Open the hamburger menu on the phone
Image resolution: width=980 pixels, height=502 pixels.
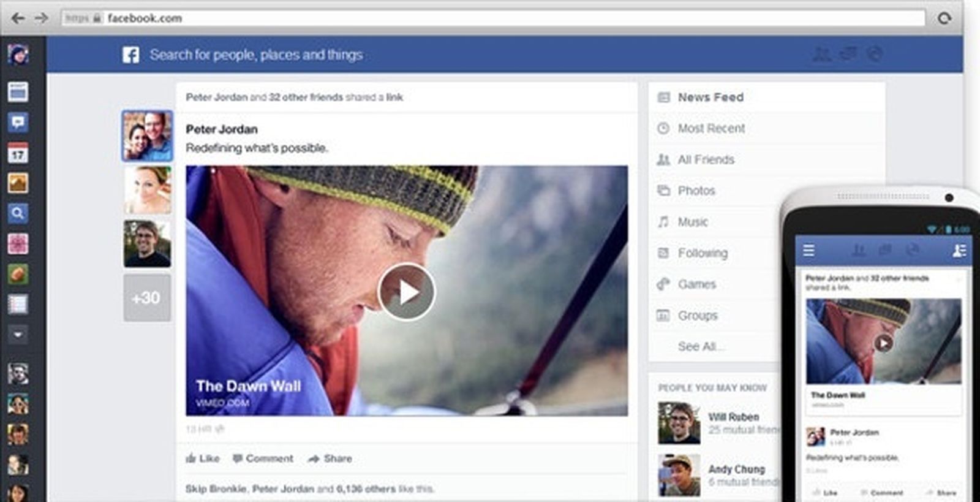[809, 250]
